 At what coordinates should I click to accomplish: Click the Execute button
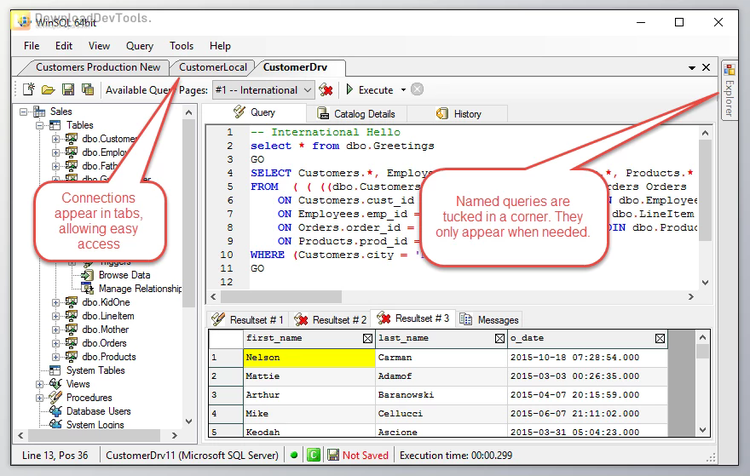pyautogui.click(x=369, y=90)
